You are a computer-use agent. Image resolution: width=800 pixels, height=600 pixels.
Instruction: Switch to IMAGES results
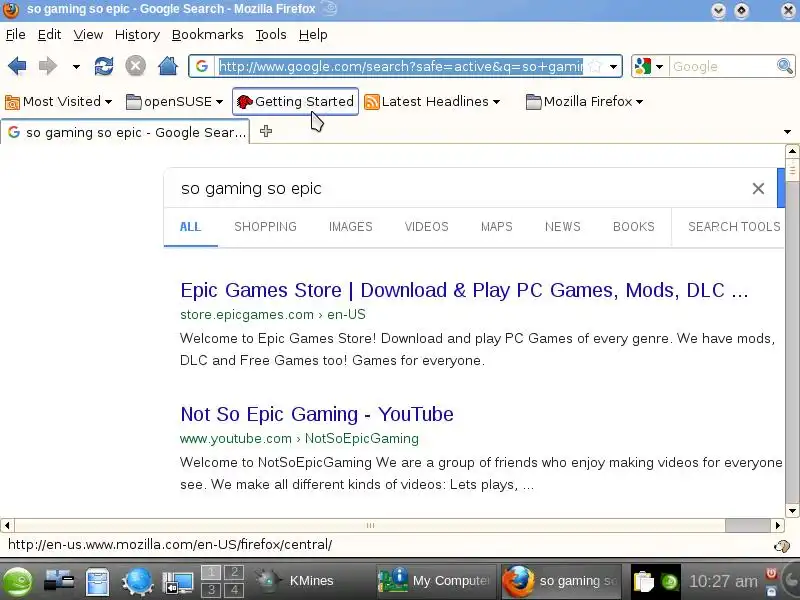(x=351, y=227)
